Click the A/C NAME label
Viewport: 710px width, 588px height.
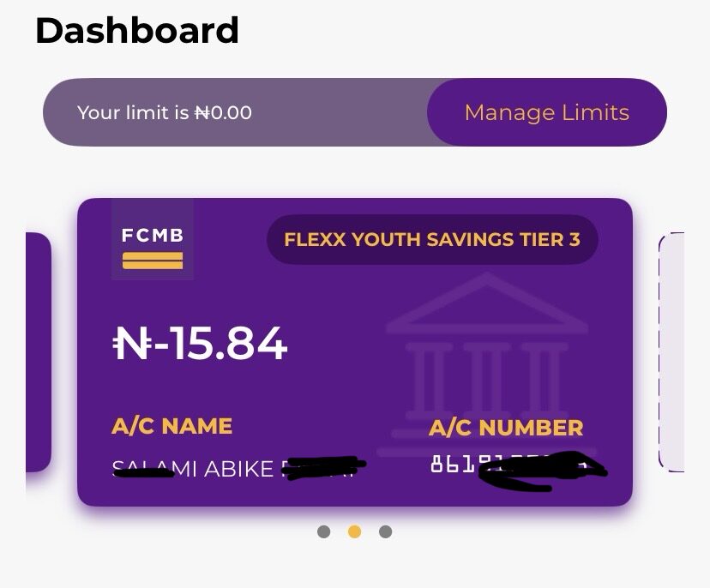pyautogui.click(x=171, y=426)
